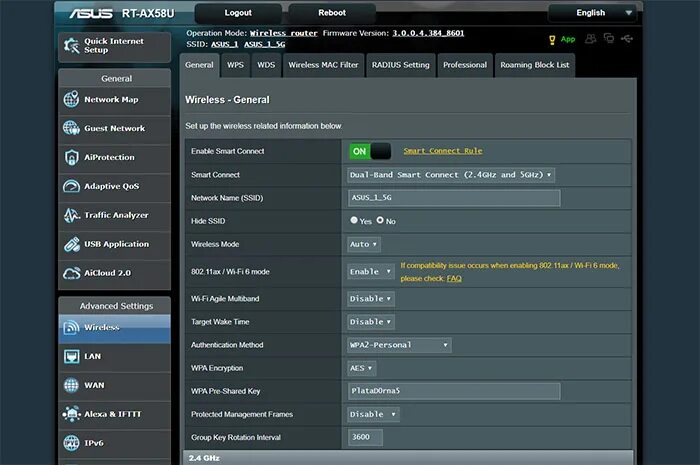The image size is (700, 465).
Task: Click the Wireless - General page title
Action: click(x=227, y=100)
